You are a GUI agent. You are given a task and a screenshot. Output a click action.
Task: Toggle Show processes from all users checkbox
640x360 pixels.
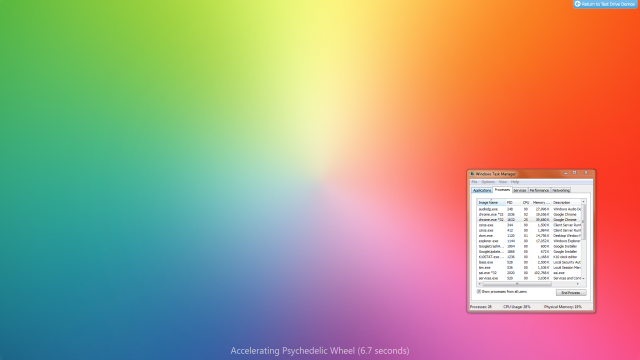(479, 291)
